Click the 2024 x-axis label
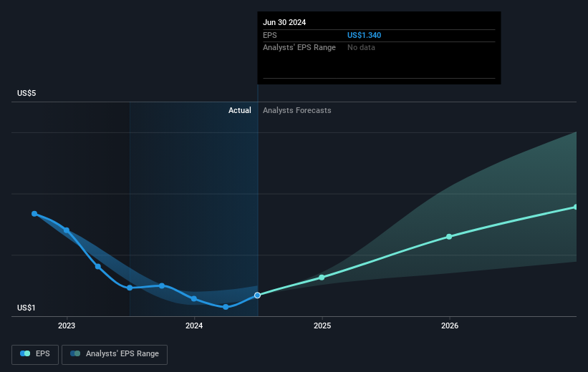 pos(194,326)
